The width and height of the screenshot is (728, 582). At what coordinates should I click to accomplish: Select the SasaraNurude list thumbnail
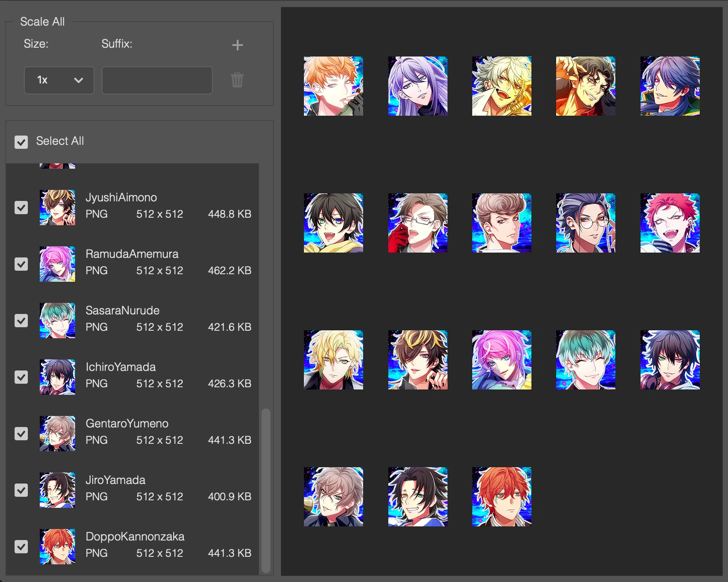click(57, 321)
